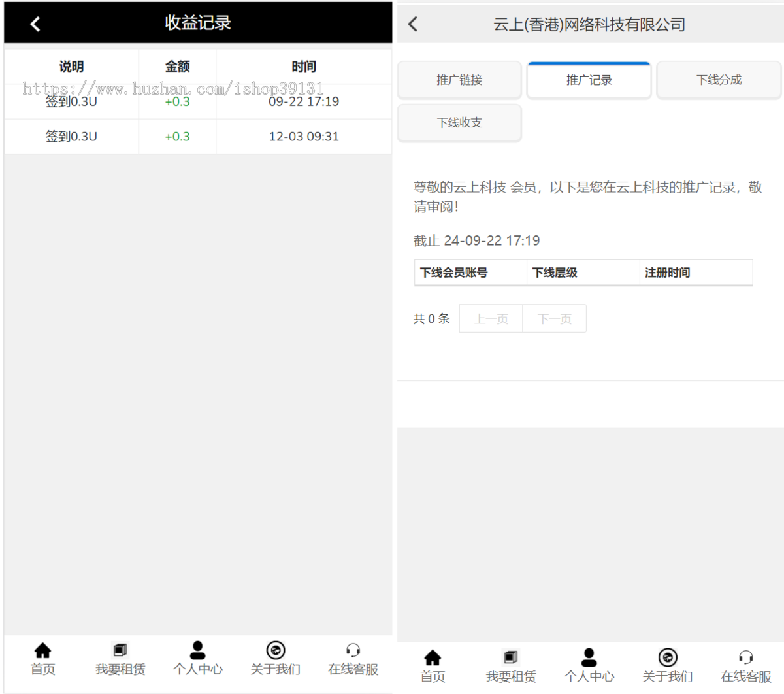Image resolution: width=784 pixels, height=694 pixels.
Task: Click the 云上(香港)网络科技有限公司 title
Action: [589, 25]
